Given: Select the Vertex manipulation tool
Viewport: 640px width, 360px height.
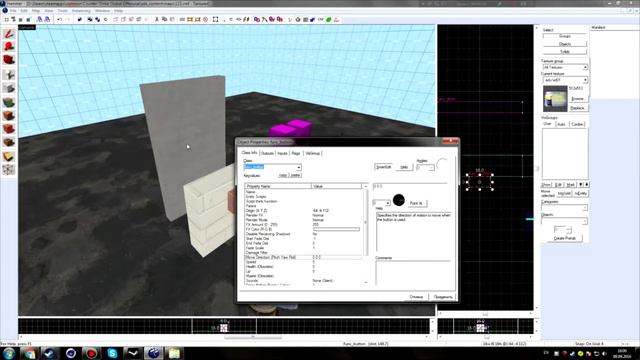Looking at the screenshot, I should [x=9, y=169].
